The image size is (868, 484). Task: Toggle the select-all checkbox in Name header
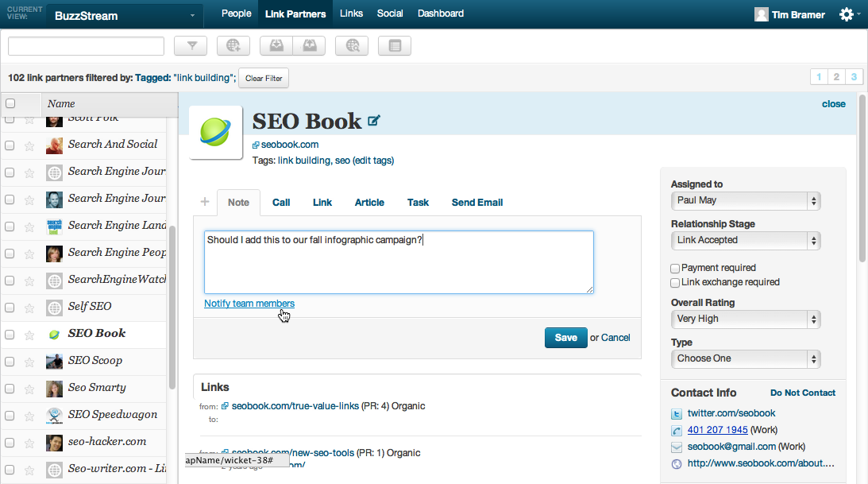pyautogui.click(x=10, y=103)
